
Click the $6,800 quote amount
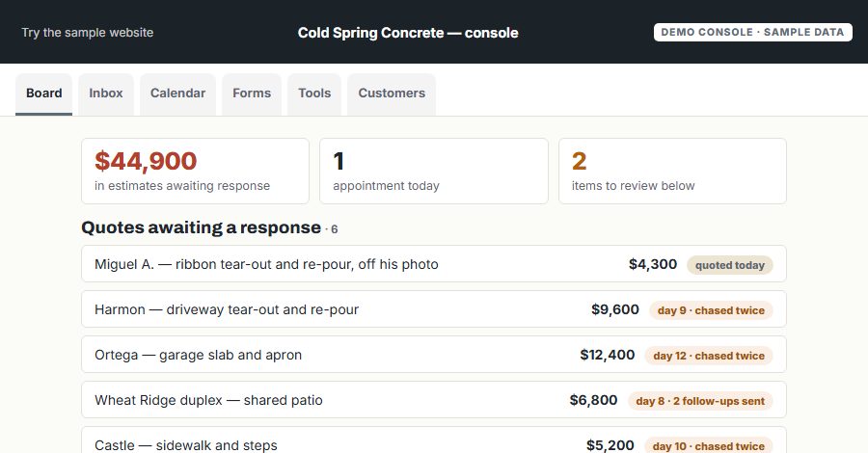coord(593,400)
